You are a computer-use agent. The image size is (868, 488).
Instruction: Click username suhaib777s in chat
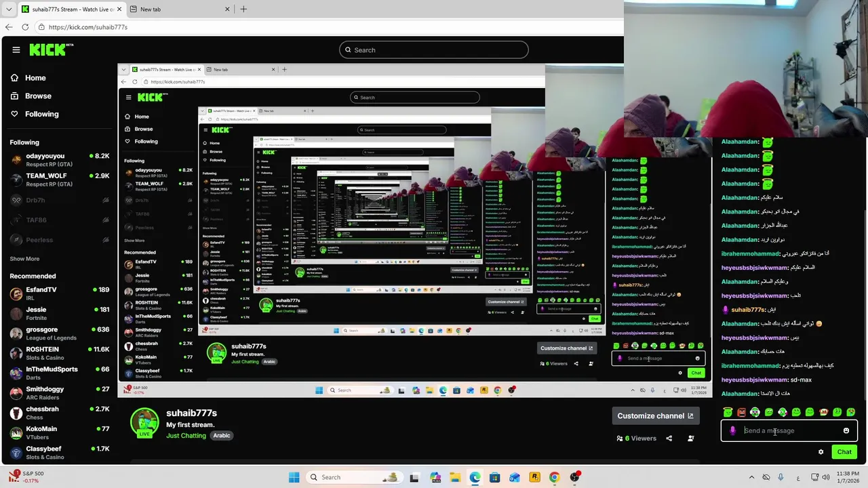[748, 310]
